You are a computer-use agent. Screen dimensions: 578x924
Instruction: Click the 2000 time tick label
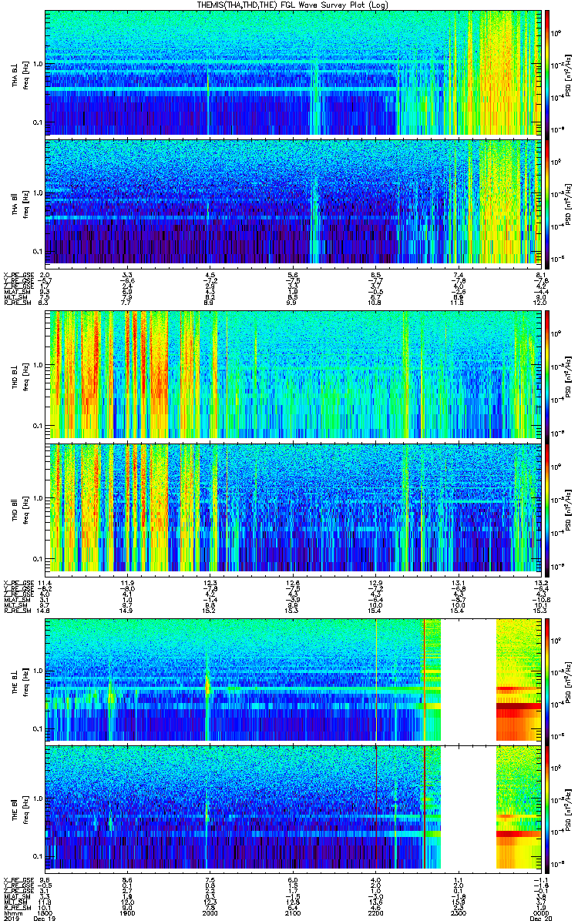coord(210,912)
